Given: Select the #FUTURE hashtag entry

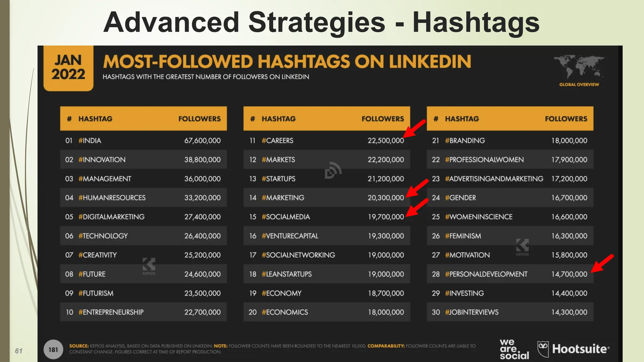Looking at the screenshot, I should (x=92, y=274).
